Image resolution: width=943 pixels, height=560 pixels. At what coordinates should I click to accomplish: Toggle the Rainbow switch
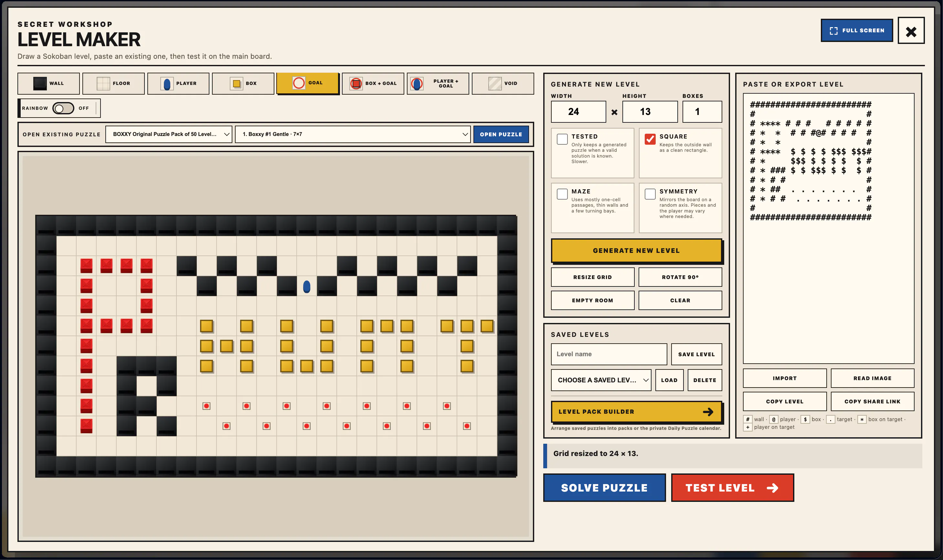coord(63,108)
